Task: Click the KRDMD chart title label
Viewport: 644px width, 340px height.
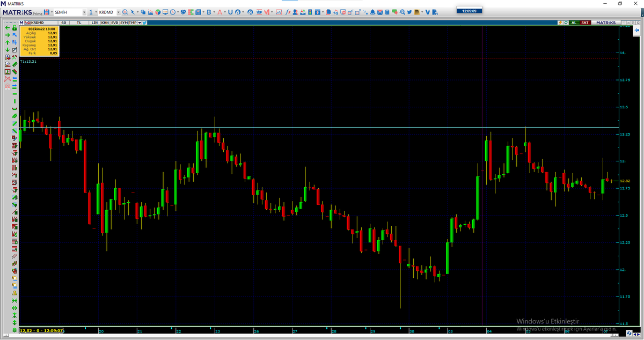Action: tap(37, 23)
